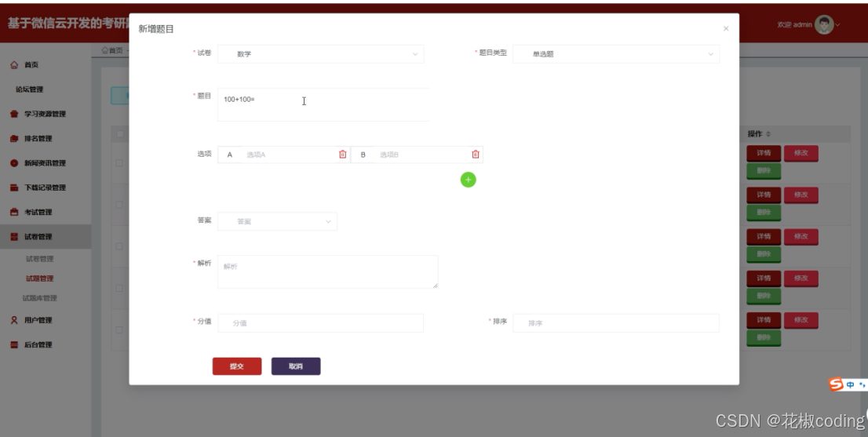Select the 试题库管理 submenu item
This screenshot has width=868, height=437.
point(40,298)
